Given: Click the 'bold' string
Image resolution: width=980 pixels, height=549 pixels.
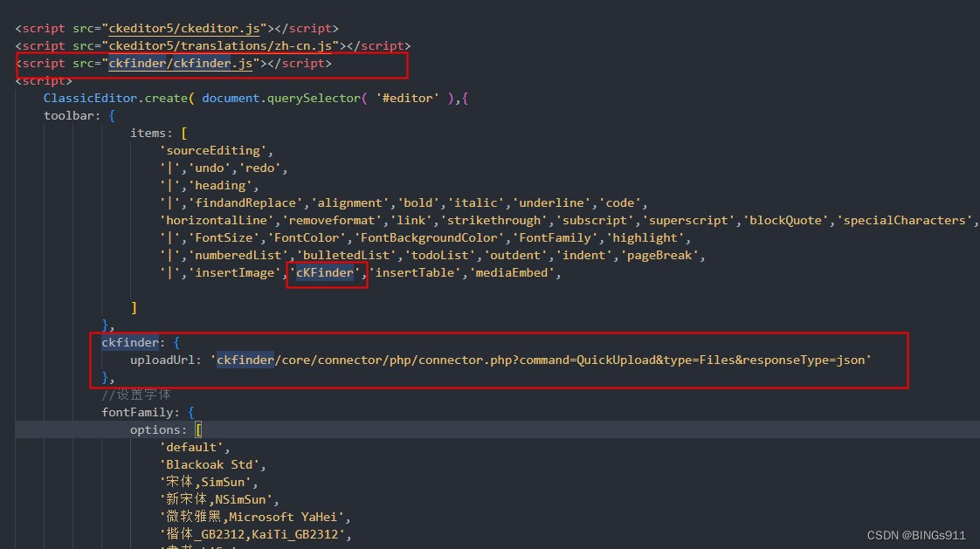Looking at the screenshot, I should 418,203.
